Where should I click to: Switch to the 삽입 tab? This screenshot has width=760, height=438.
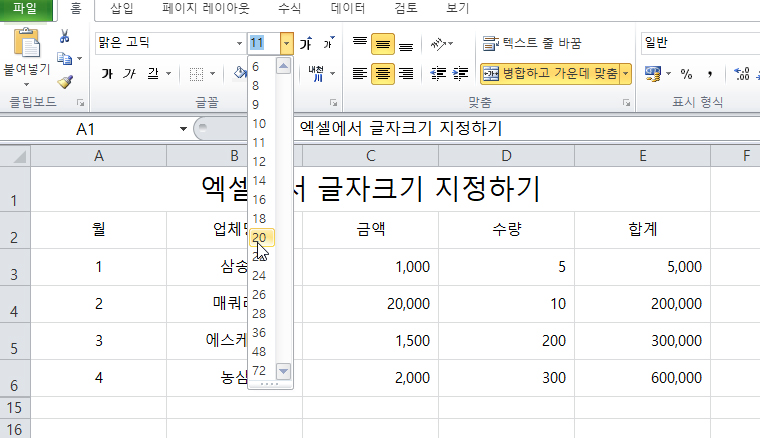click(x=122, y=9)
